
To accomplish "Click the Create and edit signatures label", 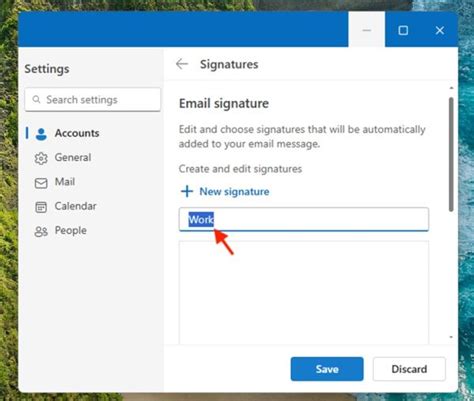I will pyautogui.click(x=240, y=169).
